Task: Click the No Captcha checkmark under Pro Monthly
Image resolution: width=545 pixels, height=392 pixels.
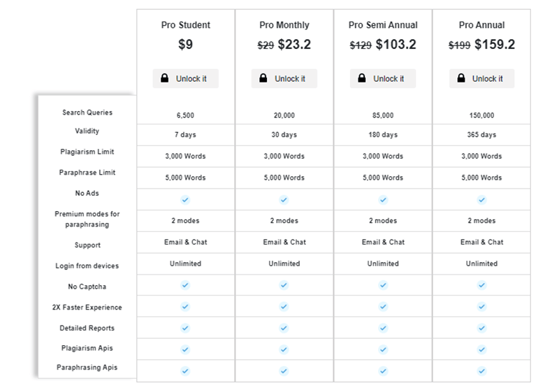Action: point(284,285)
